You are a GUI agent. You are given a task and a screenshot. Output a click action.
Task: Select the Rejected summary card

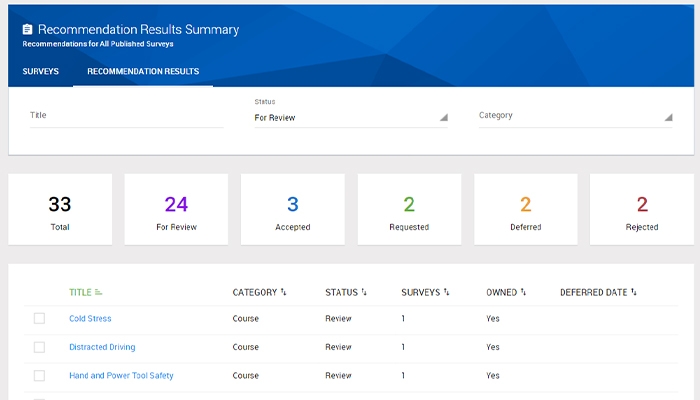pyautogui.click(x=642, y=210)
